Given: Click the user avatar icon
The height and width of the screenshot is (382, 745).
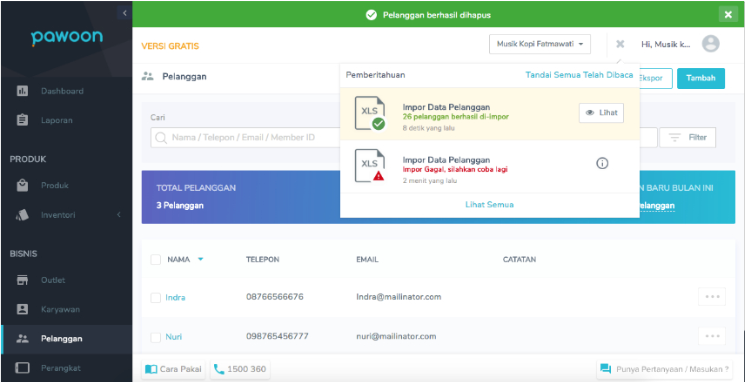Looking at the screenshot, I should tap(710, 44).
